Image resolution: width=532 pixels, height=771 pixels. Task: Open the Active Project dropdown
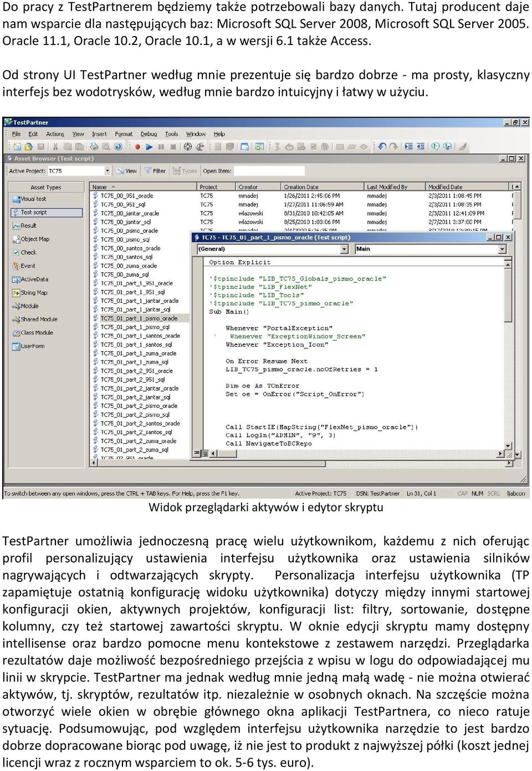[x=108, y=171]
